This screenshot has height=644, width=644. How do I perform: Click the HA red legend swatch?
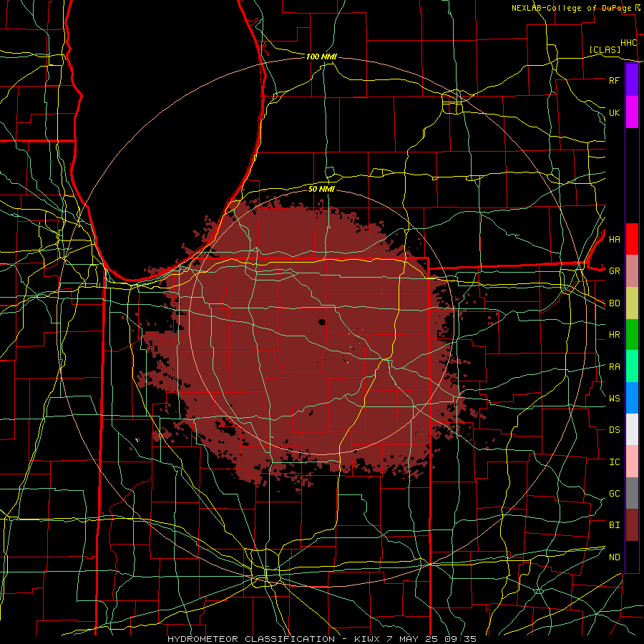tap(632, 239)
